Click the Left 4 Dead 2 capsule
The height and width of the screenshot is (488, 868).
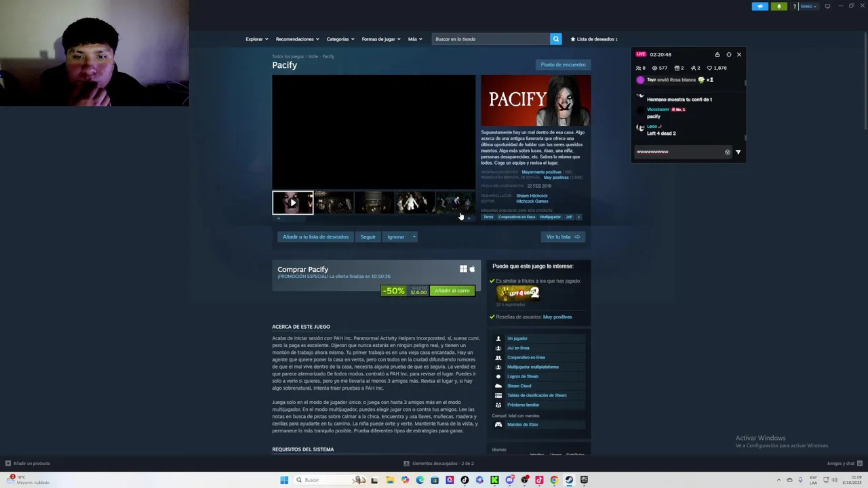coord(517,293)
